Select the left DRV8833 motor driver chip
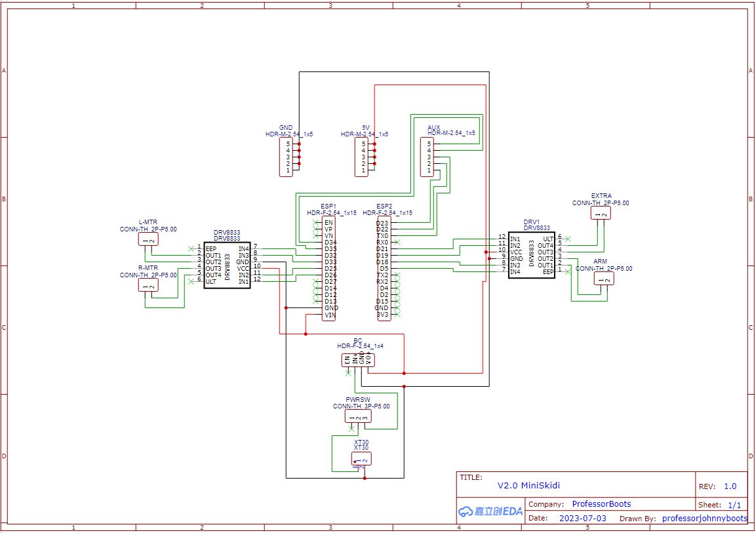 pos(227,266)
